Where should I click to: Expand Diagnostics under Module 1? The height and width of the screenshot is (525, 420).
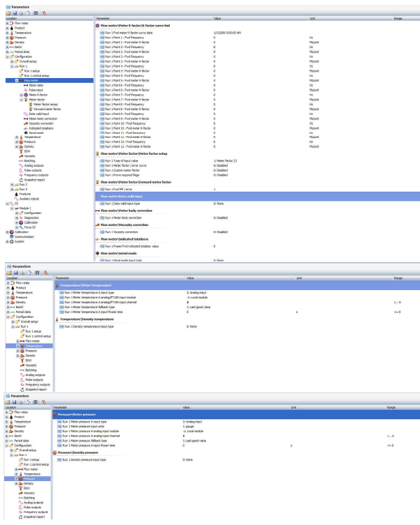pos(17,218)
